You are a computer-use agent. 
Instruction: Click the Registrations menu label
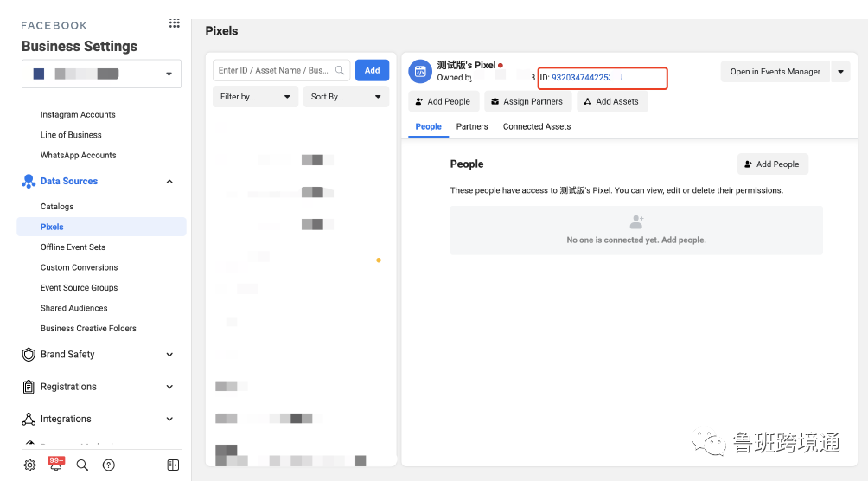point(68,387)
